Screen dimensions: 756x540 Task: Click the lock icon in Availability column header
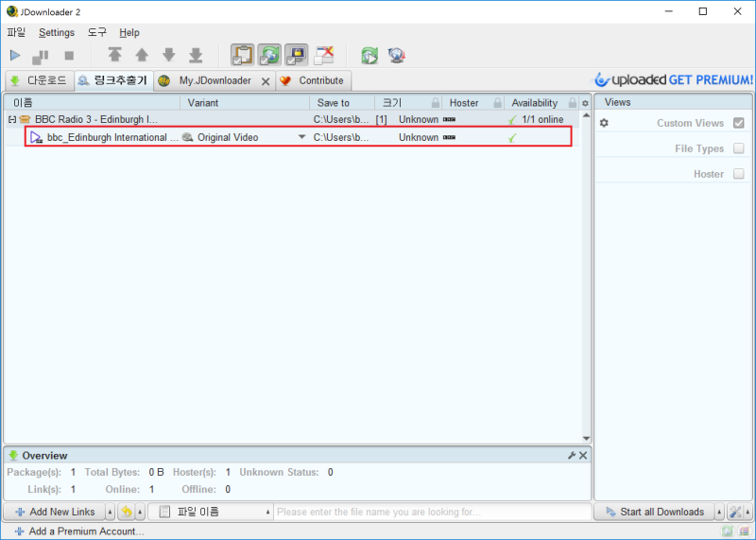point(572,103)
